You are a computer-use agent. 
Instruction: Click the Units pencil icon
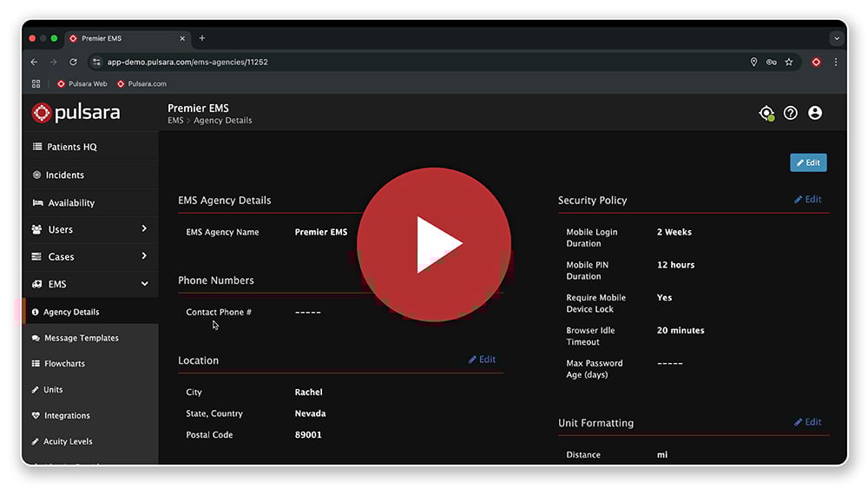[x=36, y=390]
